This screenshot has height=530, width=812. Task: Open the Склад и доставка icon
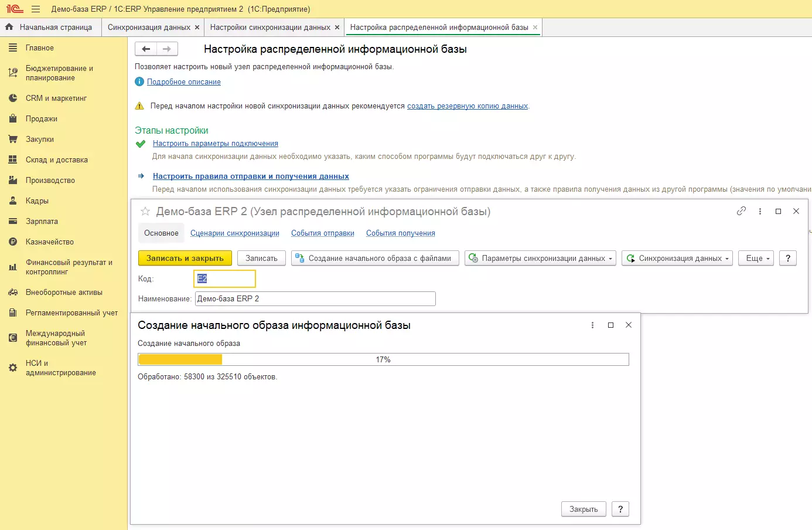pyautogui.click(x=13, y=160)
